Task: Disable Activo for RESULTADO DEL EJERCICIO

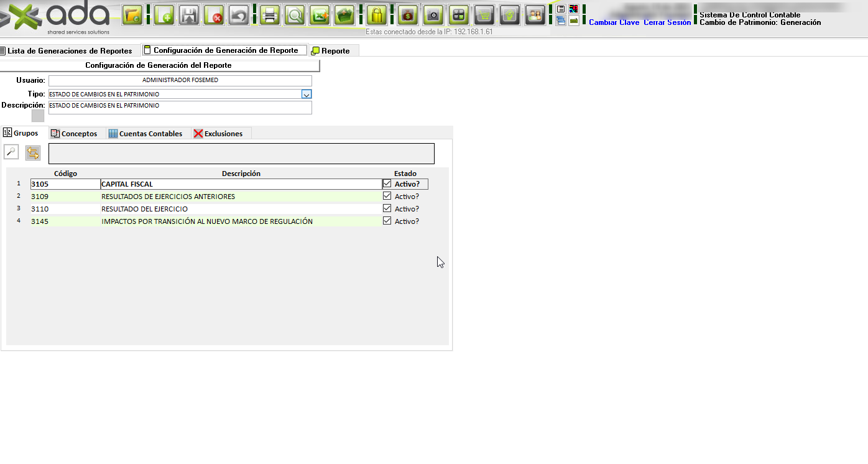Action: coord(387,209)
